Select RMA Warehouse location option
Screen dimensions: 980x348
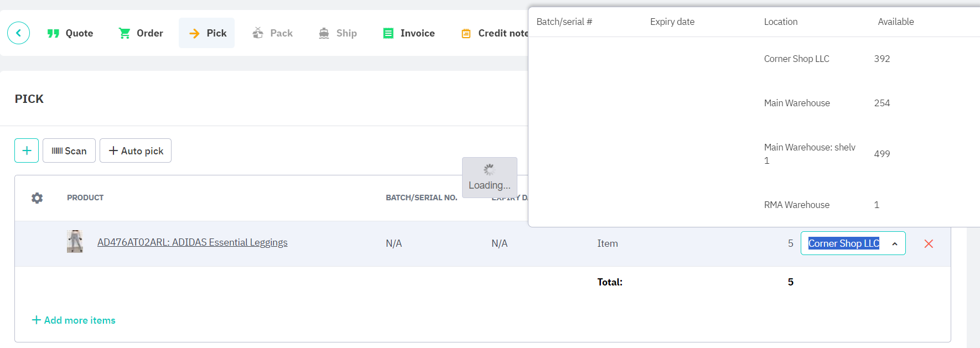(797, 205)
